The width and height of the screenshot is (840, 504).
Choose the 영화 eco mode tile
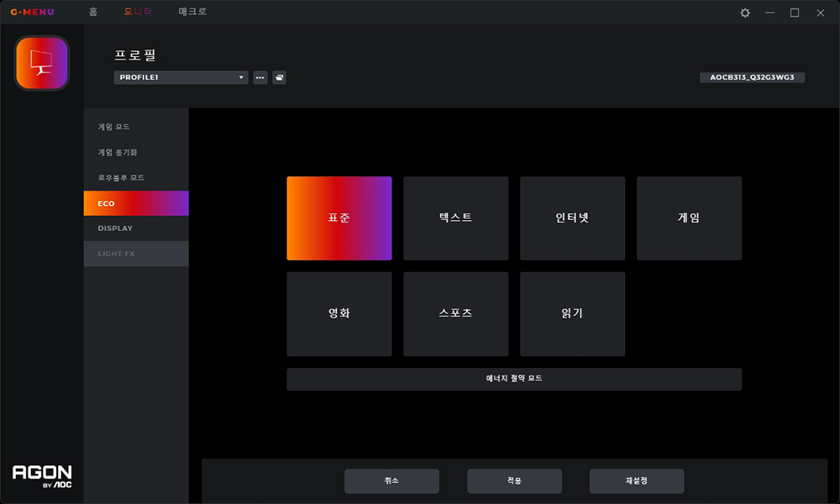(339, 314)
